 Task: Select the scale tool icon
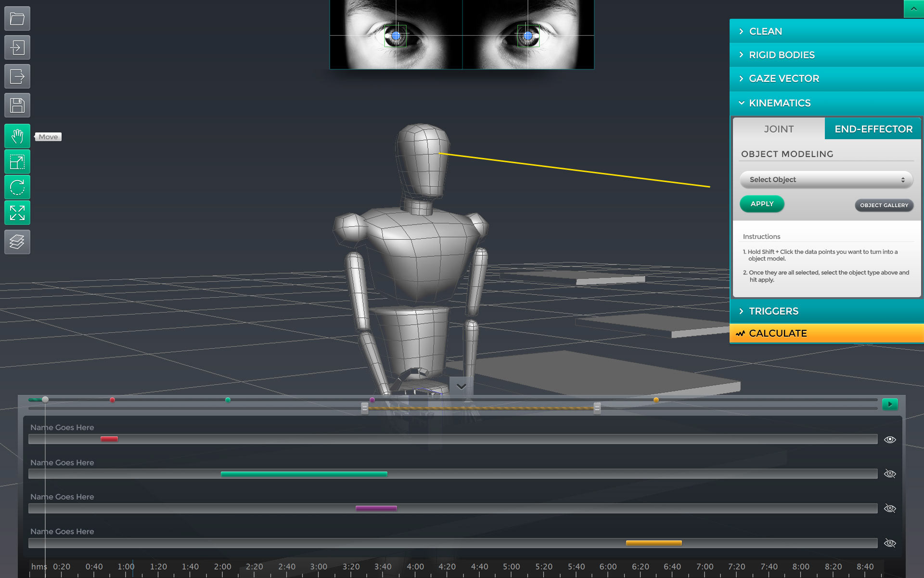click(17, 162)
